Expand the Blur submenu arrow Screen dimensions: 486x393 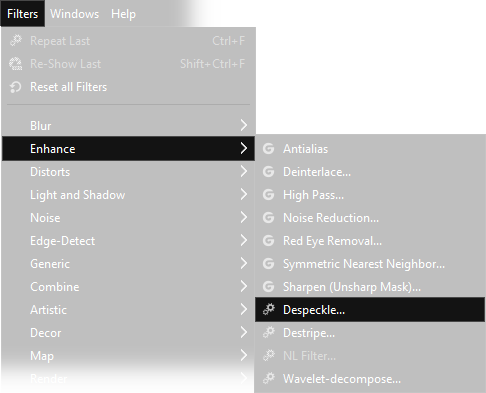[244, 125]
